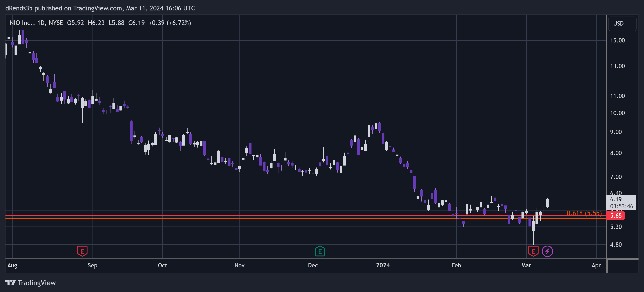Click the Oct label on time axis
The image size is (644, 292).
[163, 265]
